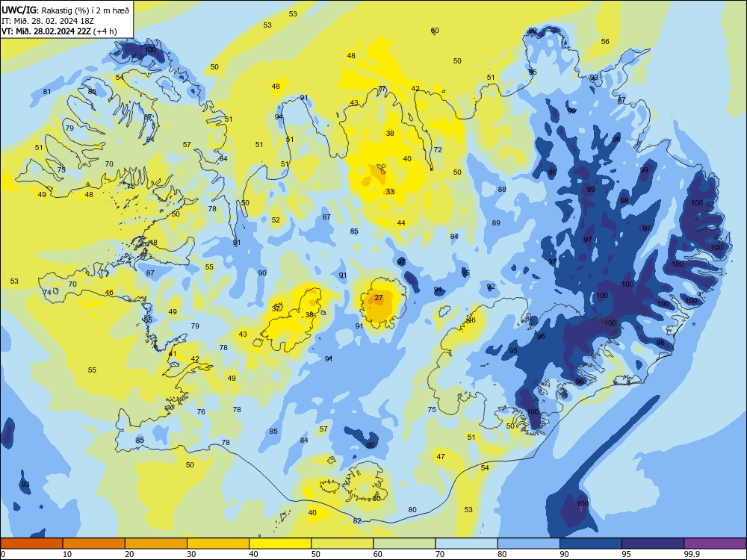Screen dimensions: 747x560
Task: Click the '95' label on the legend scale
Action: (627, 554)
